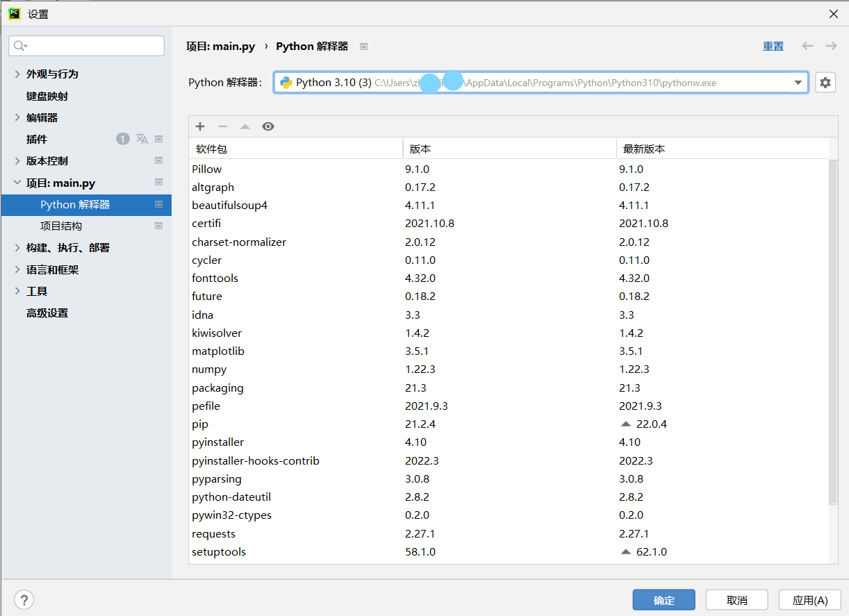Click the 版本 column header
This screenshot has width=849, height=616.
pyautogui.click(x=509, y=149)
